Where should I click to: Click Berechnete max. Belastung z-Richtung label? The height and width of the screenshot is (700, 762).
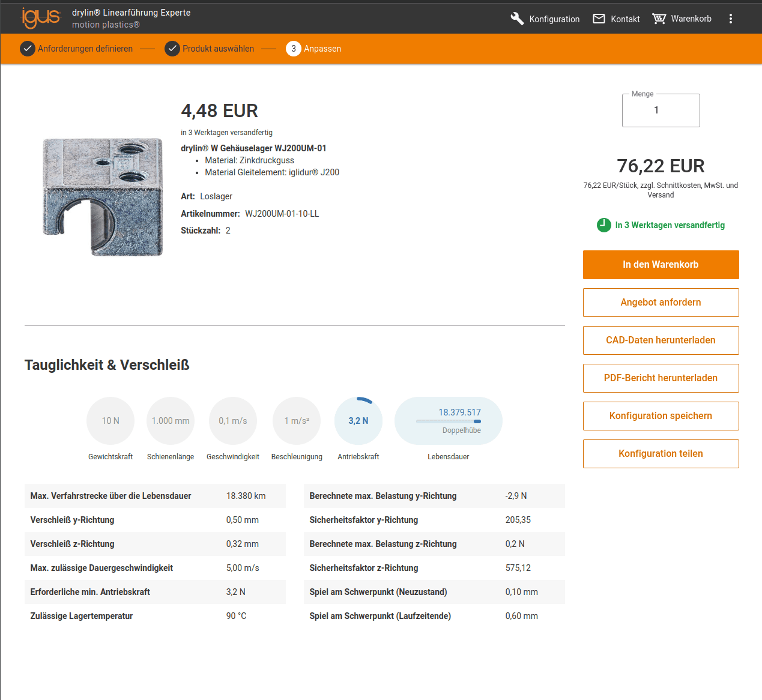click(x=383, y=544)
